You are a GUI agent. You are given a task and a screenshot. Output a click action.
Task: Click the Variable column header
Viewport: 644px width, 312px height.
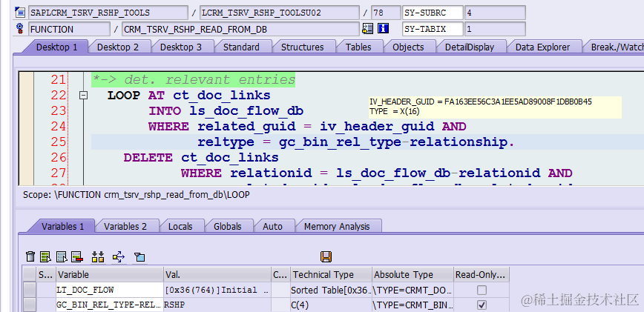(110, 275)
